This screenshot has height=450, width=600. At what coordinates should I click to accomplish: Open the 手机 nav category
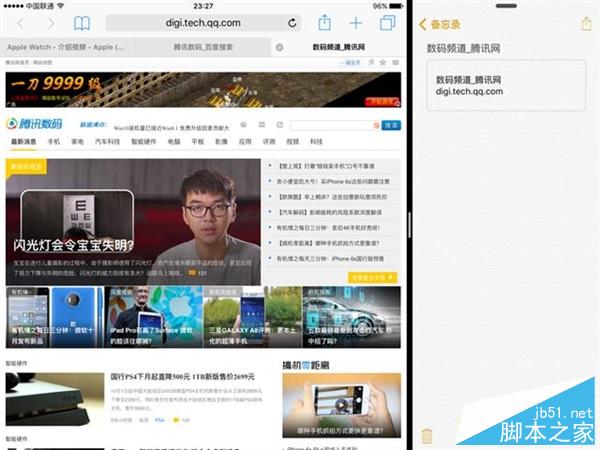(x=54, y=142)
